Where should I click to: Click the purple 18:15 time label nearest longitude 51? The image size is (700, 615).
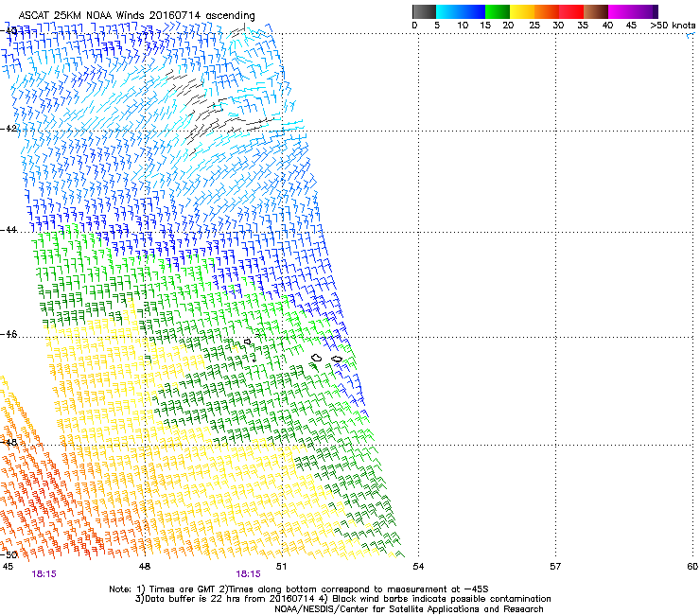coord(248,574)
